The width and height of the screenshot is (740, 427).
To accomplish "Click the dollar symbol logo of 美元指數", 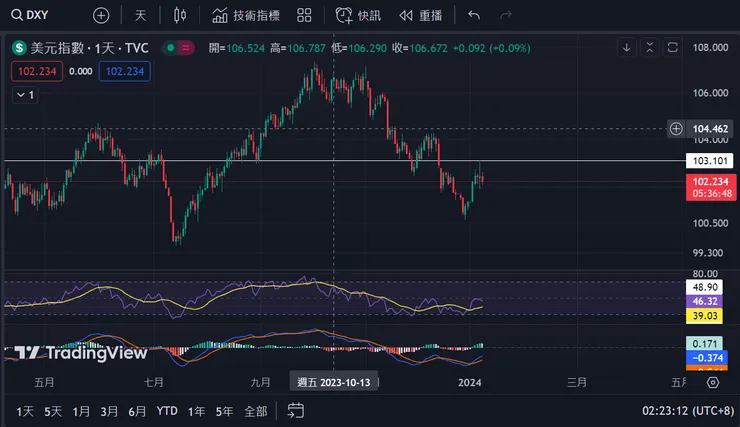I will point(19,48).
